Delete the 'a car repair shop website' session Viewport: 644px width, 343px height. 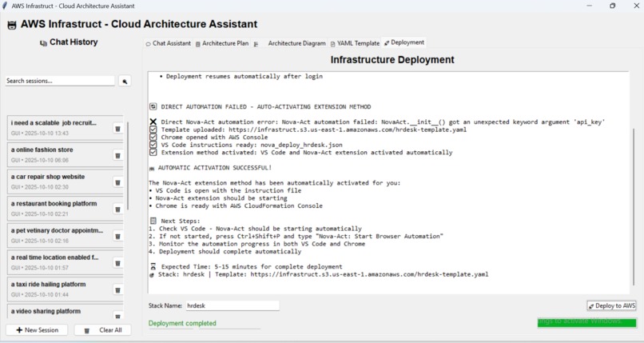point(117,182)
